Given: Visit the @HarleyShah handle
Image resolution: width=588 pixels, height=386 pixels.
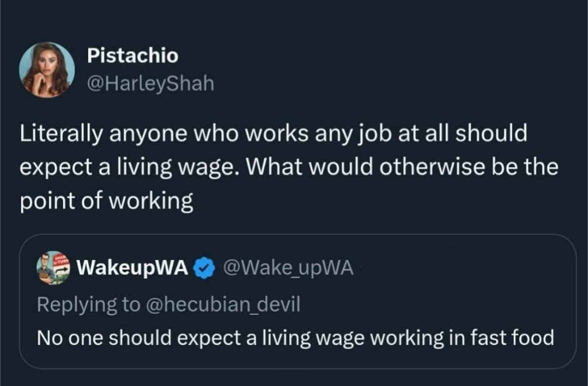Looking at the screenshot, I should tap(150, 84).
